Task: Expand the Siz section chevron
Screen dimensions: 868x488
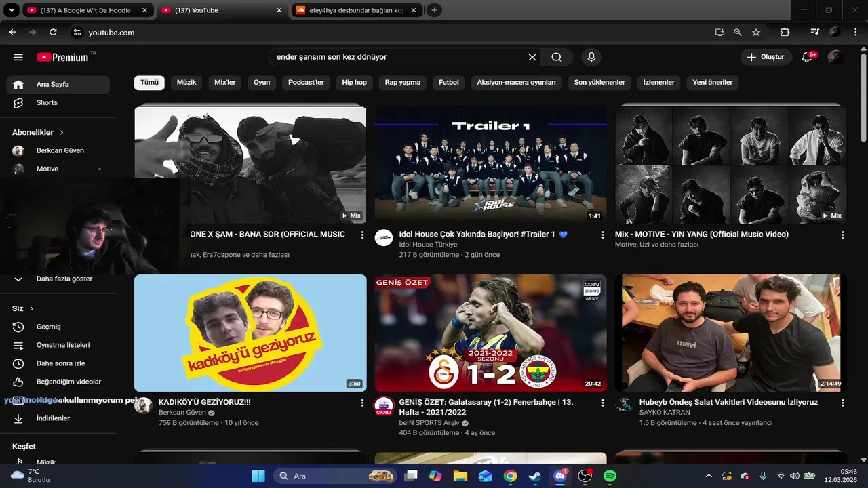Action: click(32, 308)
